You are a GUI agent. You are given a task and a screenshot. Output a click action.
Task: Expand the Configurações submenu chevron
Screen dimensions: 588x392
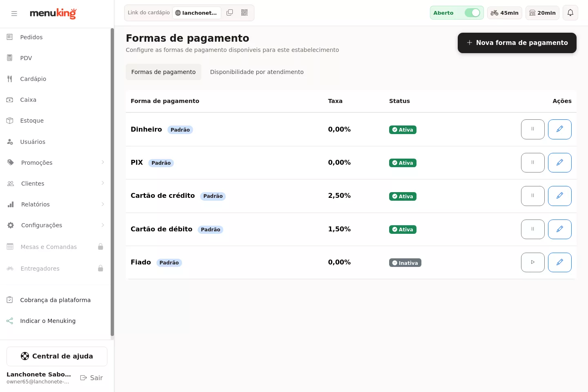coord(103,225)
